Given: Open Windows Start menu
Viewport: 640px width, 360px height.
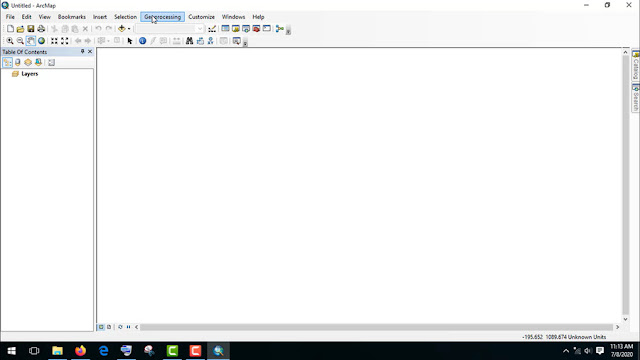Looking at the screenshot, I should tap(11, 351).
